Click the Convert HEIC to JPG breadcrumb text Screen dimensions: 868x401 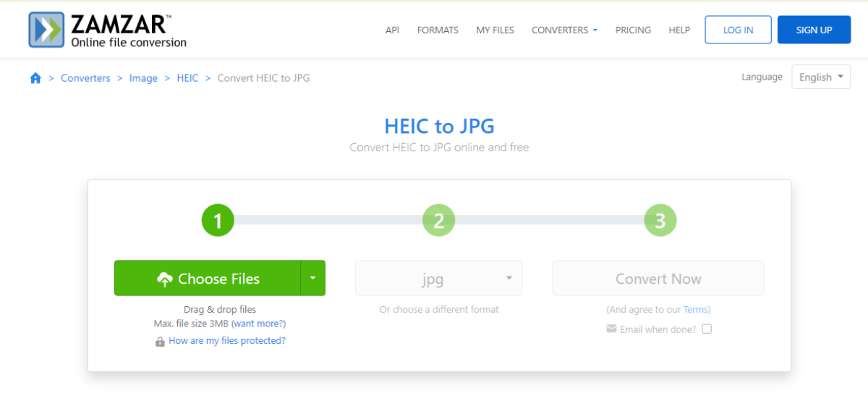pos(263,77)
